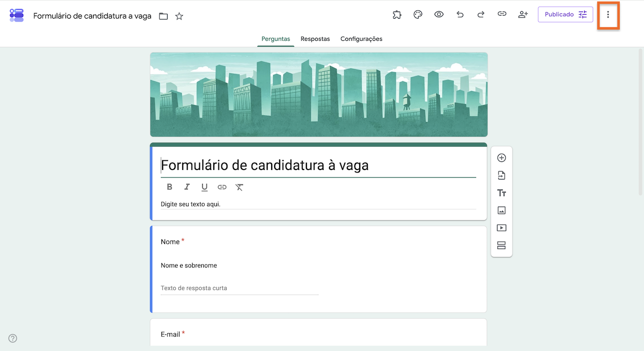Add a new question
This screenshot has height=351, width=644.
tap(501, 158)
